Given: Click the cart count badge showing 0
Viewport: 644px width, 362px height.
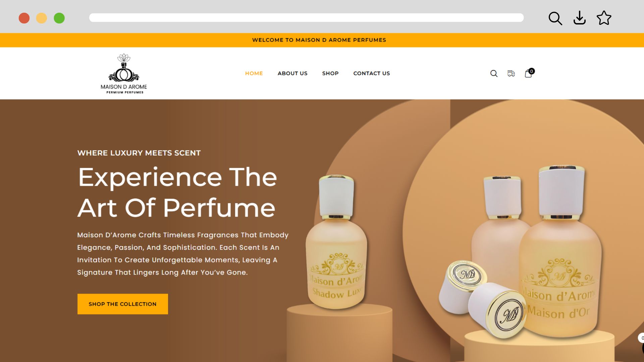Looking at the screenshot, I should pos(532,71).
